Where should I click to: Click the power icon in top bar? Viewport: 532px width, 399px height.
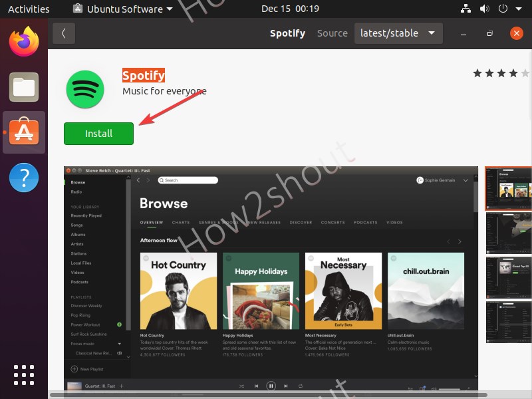click(x=503, y=9)
